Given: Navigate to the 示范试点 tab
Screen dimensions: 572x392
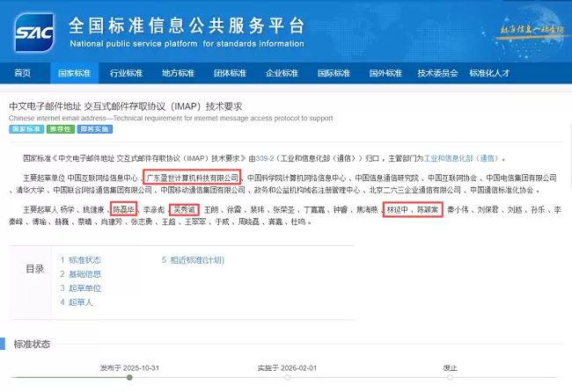Looking at the screenshot, I should [386, 73].
